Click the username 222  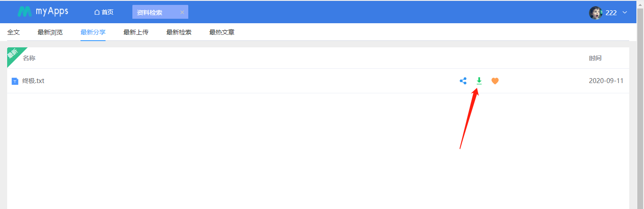[611, 13]
